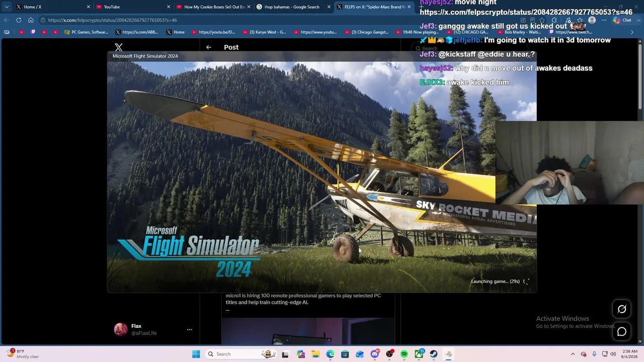
Task: Reload the page with the refresh icon
Action: [19, 20]
